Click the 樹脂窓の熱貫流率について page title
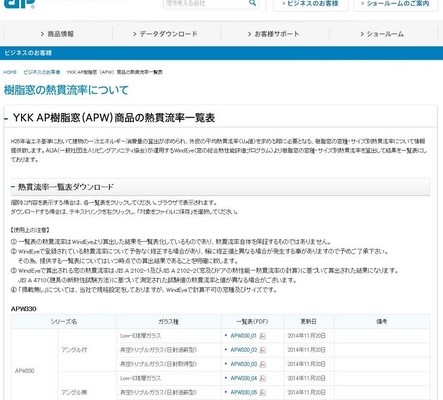 (x=66, y=90)
